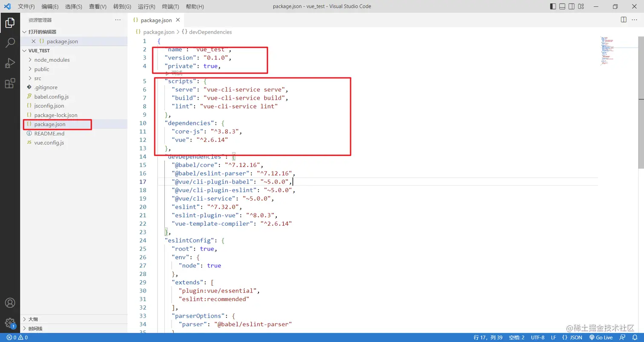Image resolution: width=644 pixels, height=342 pixels.
Task: Click line and column indicator 行 17, 列 39
Action: point(489,337)
